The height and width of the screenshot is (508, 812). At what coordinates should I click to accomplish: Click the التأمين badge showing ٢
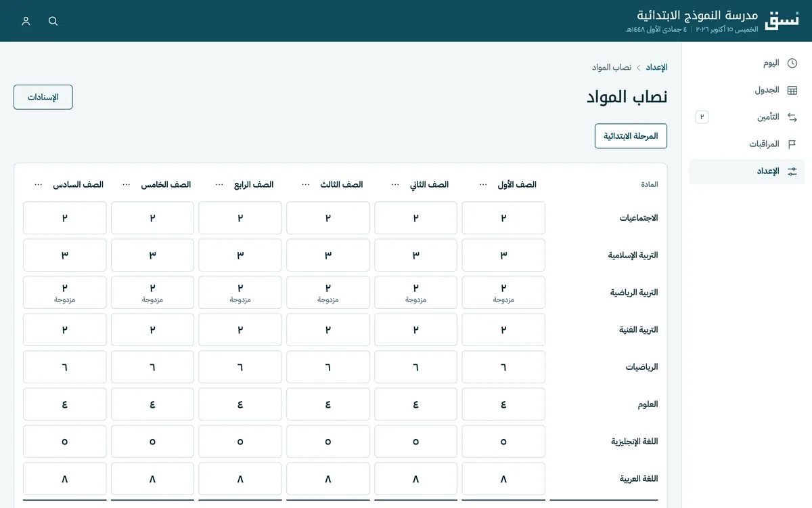[702, 117]
